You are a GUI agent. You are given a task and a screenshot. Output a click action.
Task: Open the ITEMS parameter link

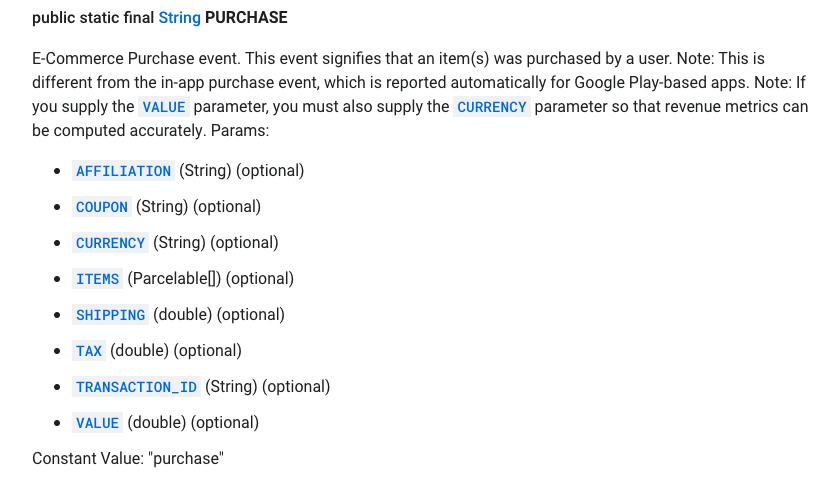pyautogui.click(x=97, y=279)
